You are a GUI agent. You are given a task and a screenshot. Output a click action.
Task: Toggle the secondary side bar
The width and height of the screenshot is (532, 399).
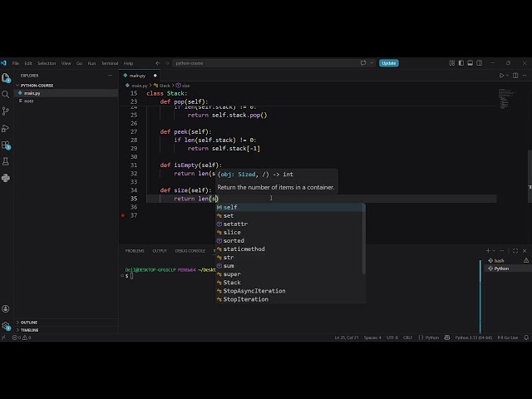(x=480, y=63)
